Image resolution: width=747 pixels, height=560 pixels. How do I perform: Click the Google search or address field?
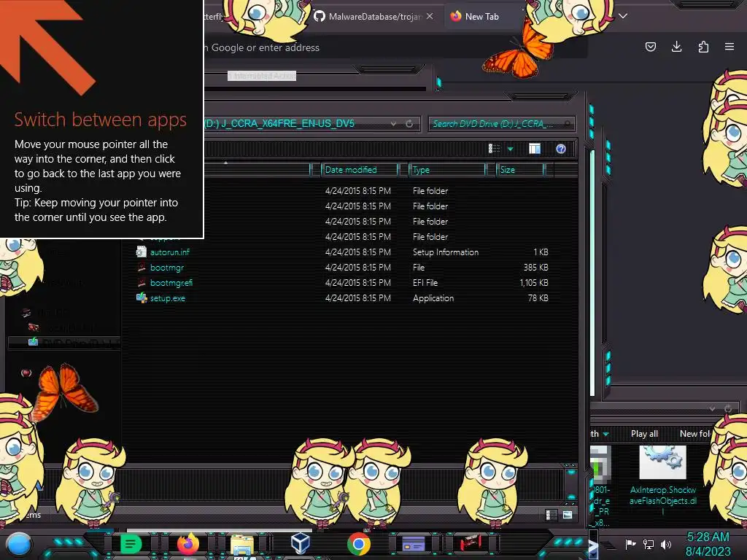(395, 47)
